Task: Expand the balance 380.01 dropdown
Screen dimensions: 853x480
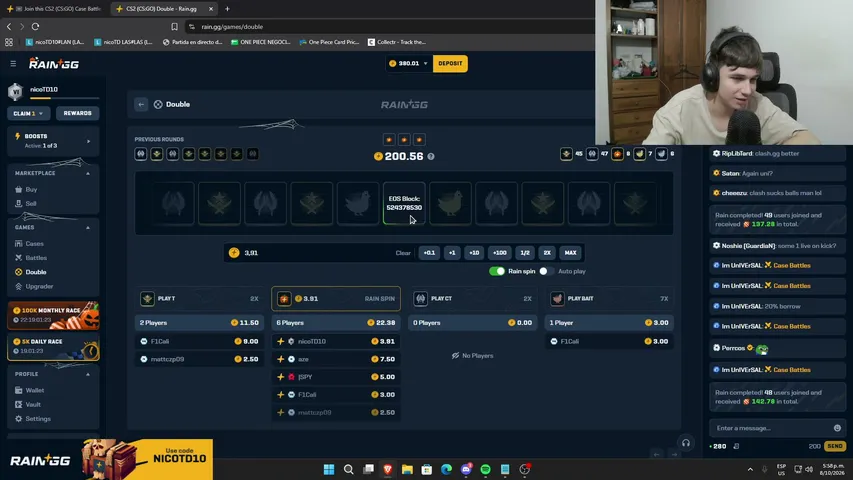Action: [x=425, y=64]
